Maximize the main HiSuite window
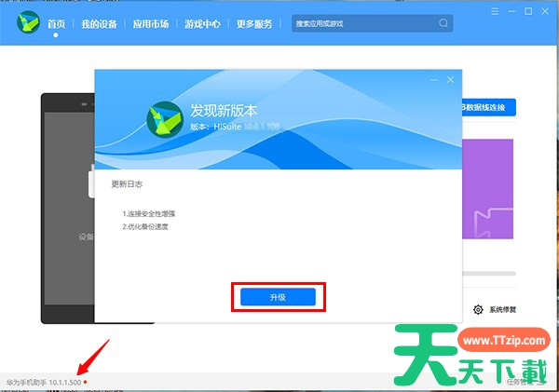 (x=528, y=11)
